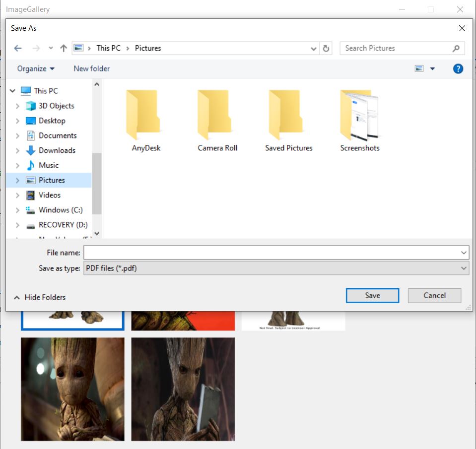
Task: Click the Cancel button
Action: 434,295
